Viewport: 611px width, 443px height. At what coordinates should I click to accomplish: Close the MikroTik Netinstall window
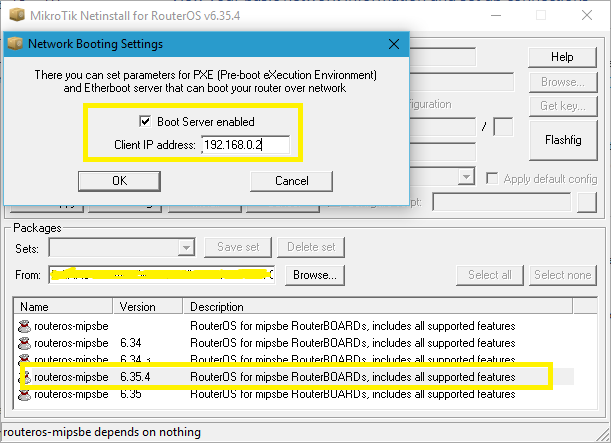[587, 16]
